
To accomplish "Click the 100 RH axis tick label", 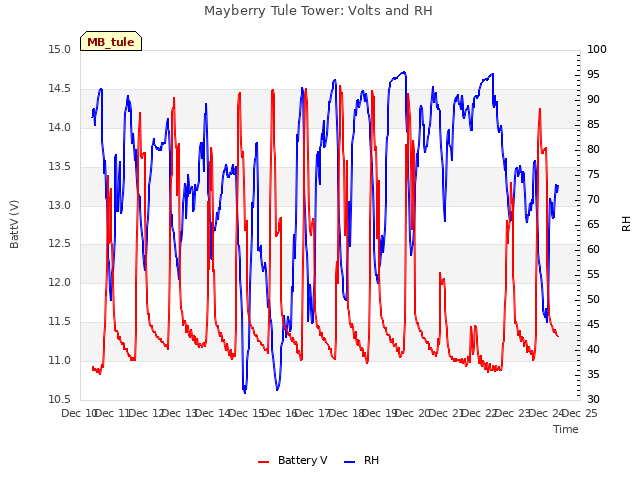I will 597,49.
